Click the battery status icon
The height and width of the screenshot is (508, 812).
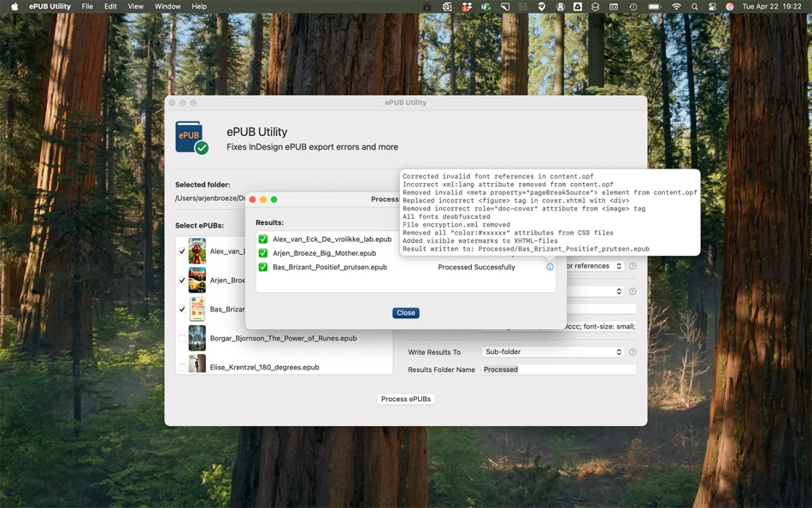[x=655, y=7]
